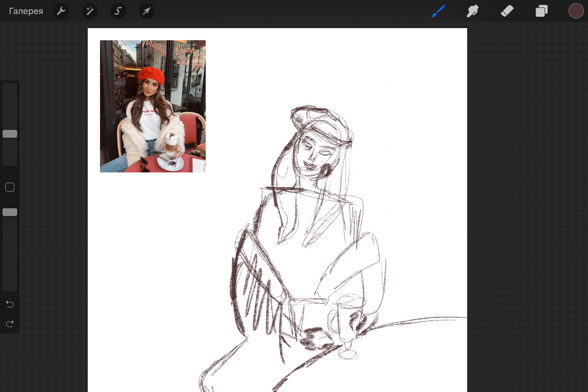
Task: Open the Actions wrench menu
Action: coord(61,11)
